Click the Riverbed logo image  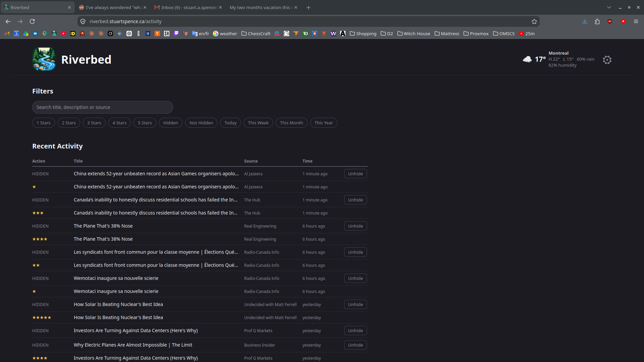pyautogui.click(x=44, y=59)
